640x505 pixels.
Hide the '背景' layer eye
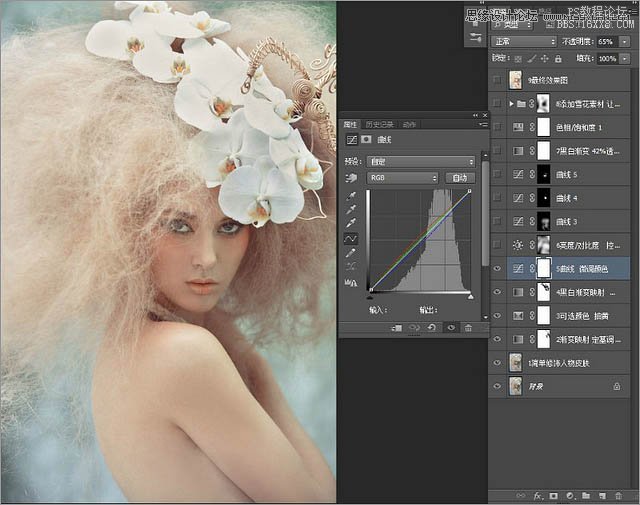[x=497, y=386]
